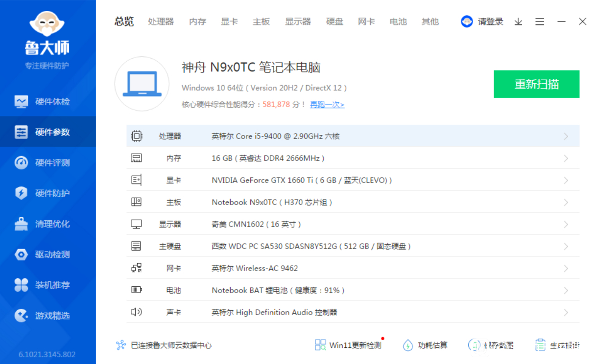Click the 网卡 network icon
The image size is (595, 364).
(137, 268)
